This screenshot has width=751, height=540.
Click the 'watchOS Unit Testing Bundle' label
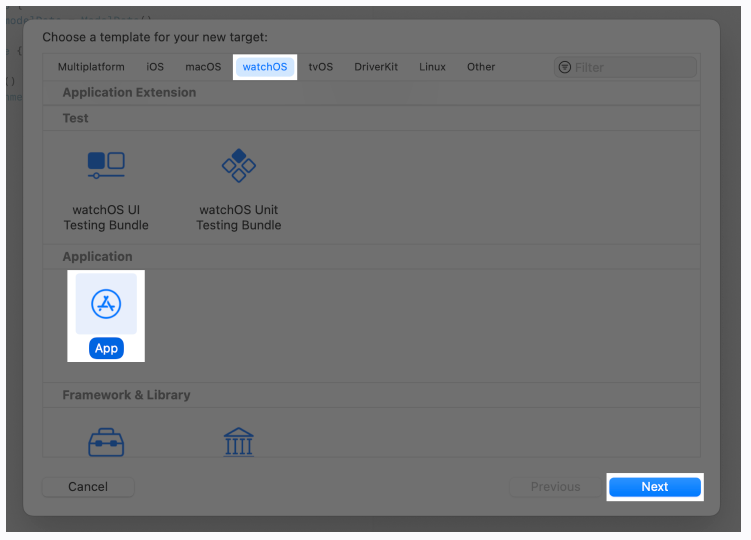point(239,218)
